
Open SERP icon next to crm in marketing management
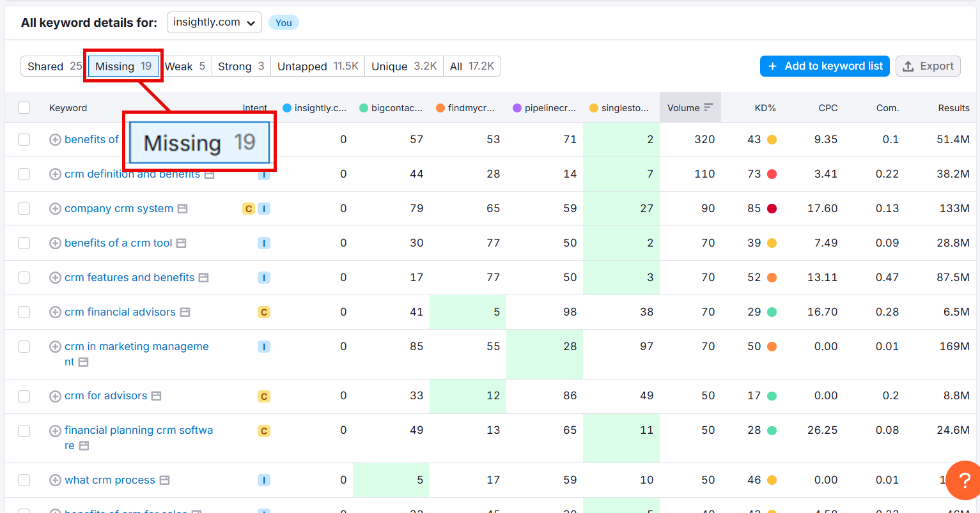click(83, 362)
